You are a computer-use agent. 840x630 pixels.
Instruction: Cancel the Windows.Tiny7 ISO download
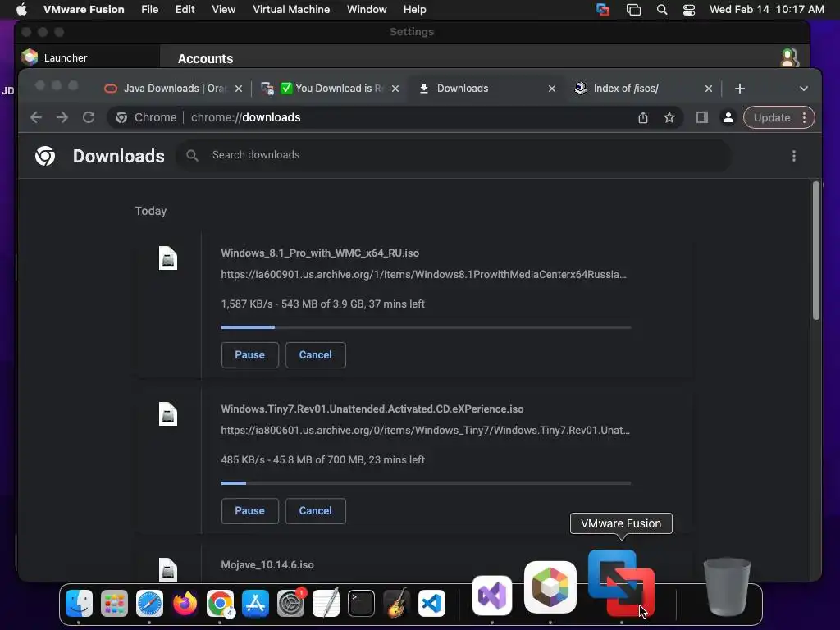point(316,510)
